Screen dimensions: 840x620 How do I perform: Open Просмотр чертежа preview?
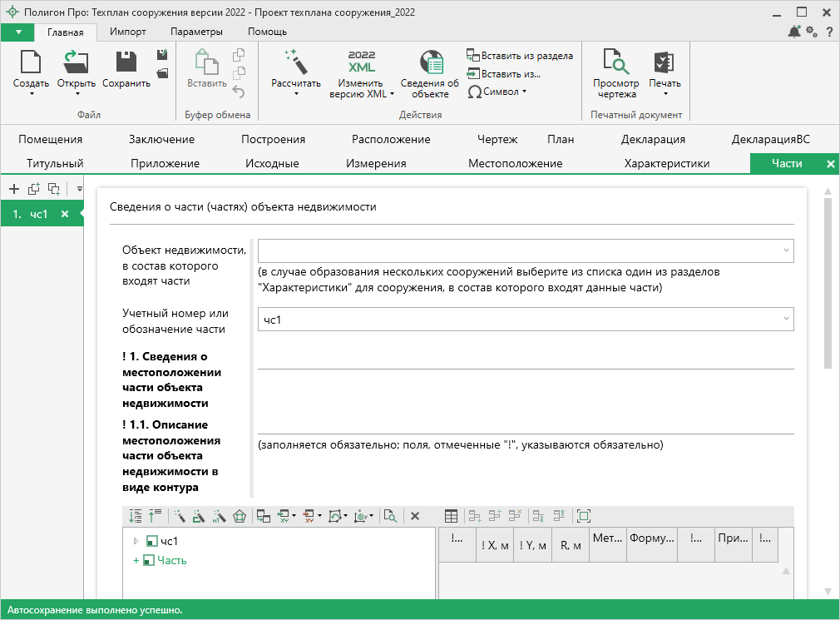click(x=615, y=63)
